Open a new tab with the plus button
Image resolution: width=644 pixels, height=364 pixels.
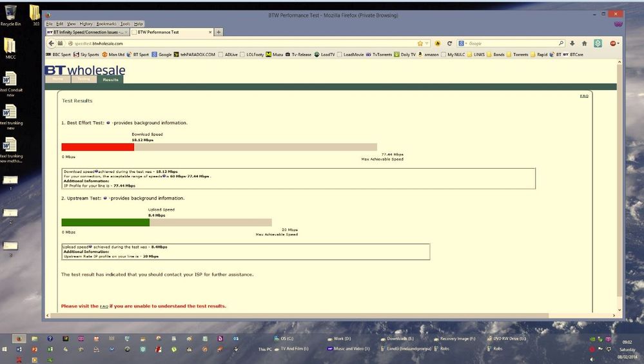[219, 32]
